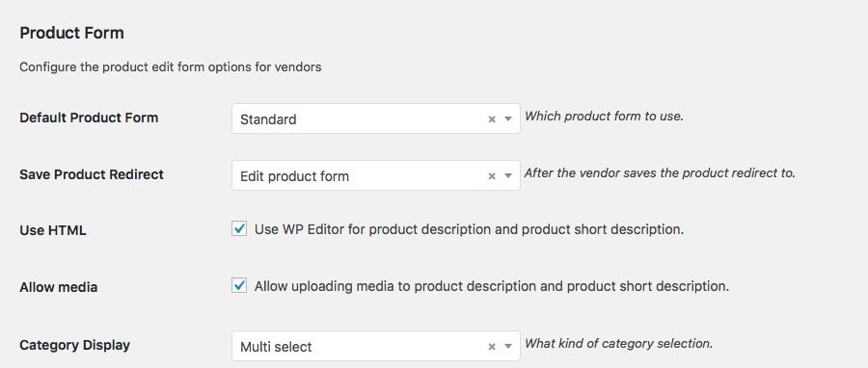Click the Allow uploading media description label
The height and width of the screenshot is (368, 868).
(492, 286)
